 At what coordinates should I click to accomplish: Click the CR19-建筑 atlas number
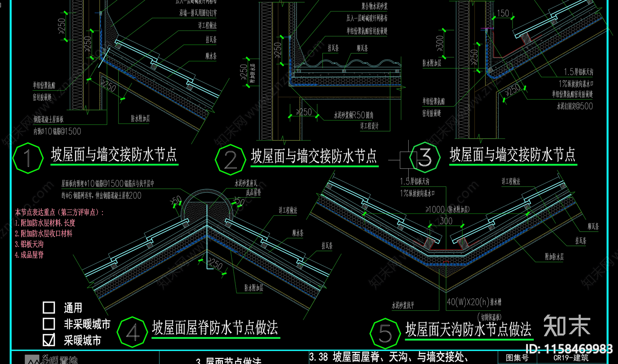[571, 357]
